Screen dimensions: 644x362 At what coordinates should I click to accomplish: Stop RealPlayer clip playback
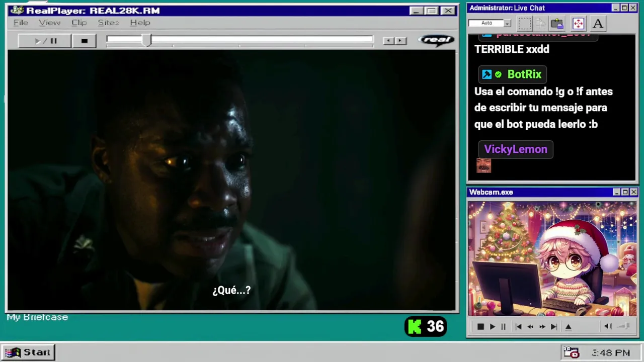click(84, 41)
